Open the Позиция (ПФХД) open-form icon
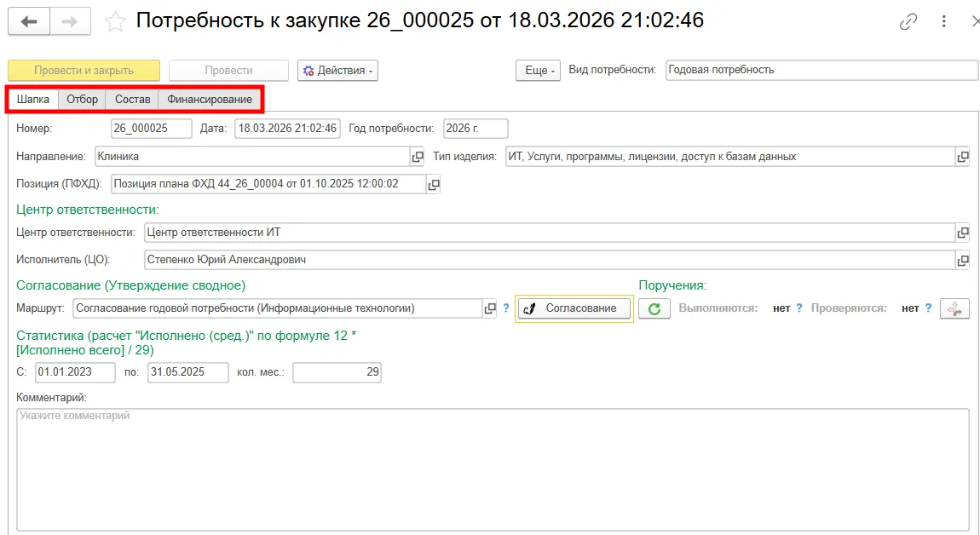 click(434, 184)
